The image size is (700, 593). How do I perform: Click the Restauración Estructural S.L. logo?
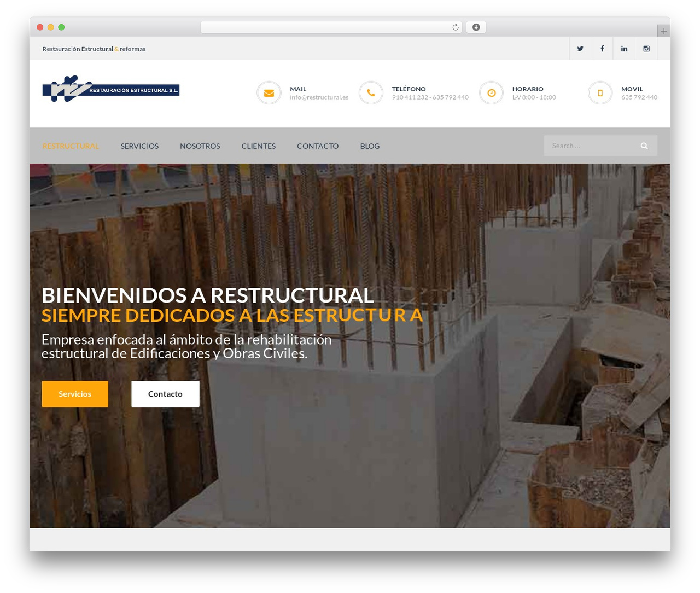[111, 89]
